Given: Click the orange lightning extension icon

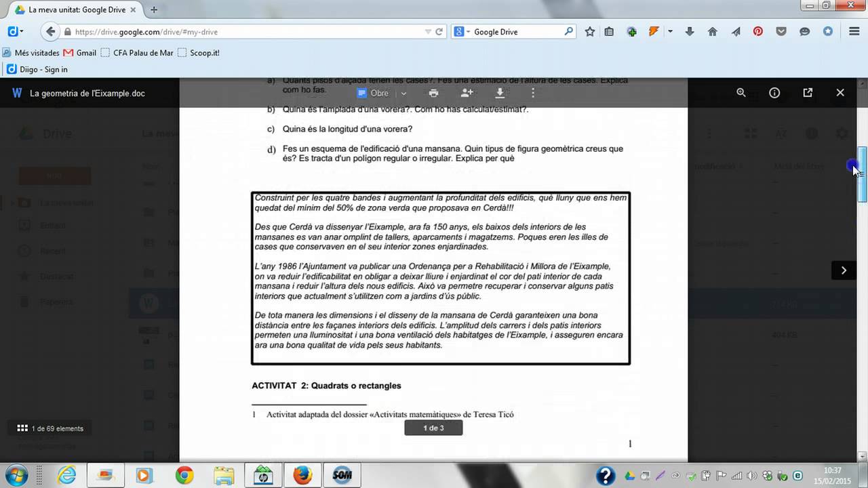Looking at the screenshot, I should click(654, 31).
